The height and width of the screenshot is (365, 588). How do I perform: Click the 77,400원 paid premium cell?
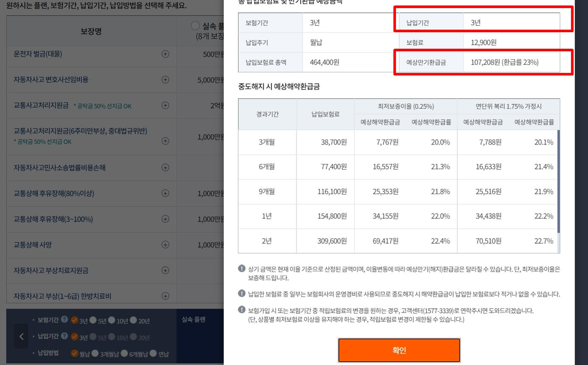pyautogui.click(x=325, y=167)
